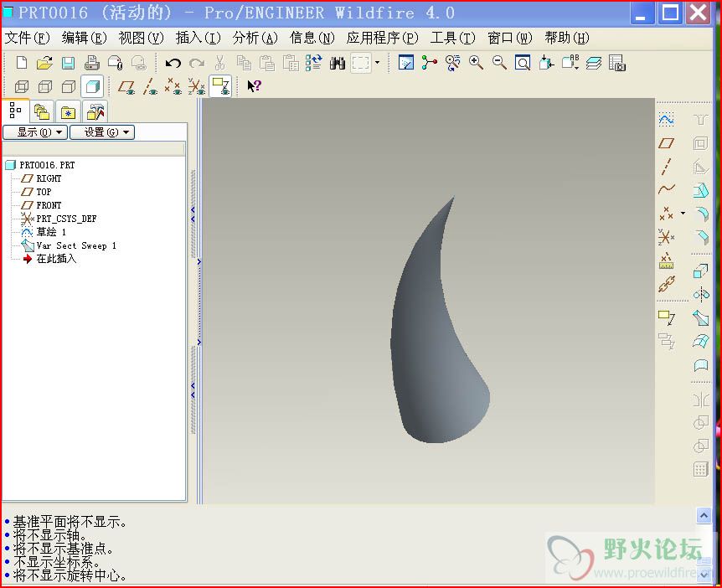Select PRT0016.PRT in the model tree
This screenshot has height=588, width=722.
[47, 165]
